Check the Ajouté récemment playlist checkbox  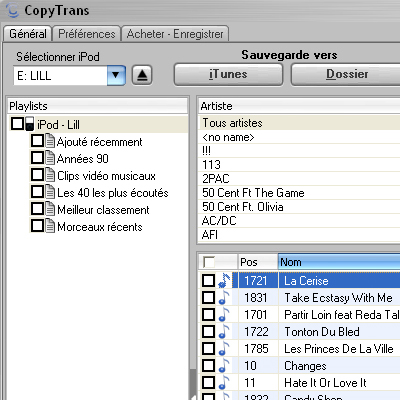coord(37,141)
